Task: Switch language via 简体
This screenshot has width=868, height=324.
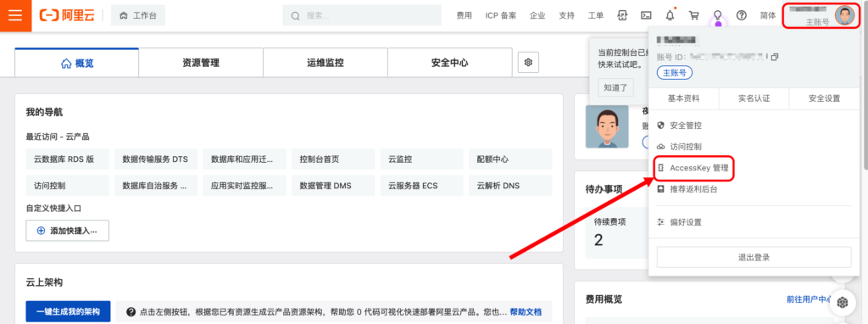Action: click(x=768, y=15)
